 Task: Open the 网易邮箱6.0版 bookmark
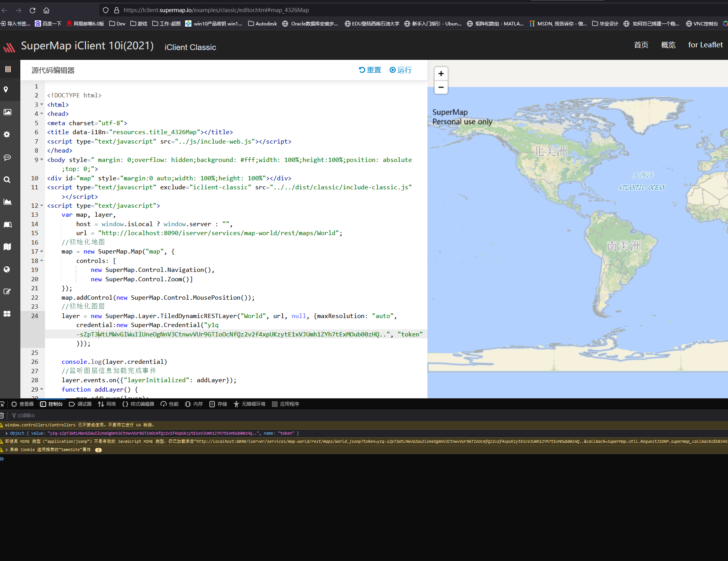pos(85,23)
